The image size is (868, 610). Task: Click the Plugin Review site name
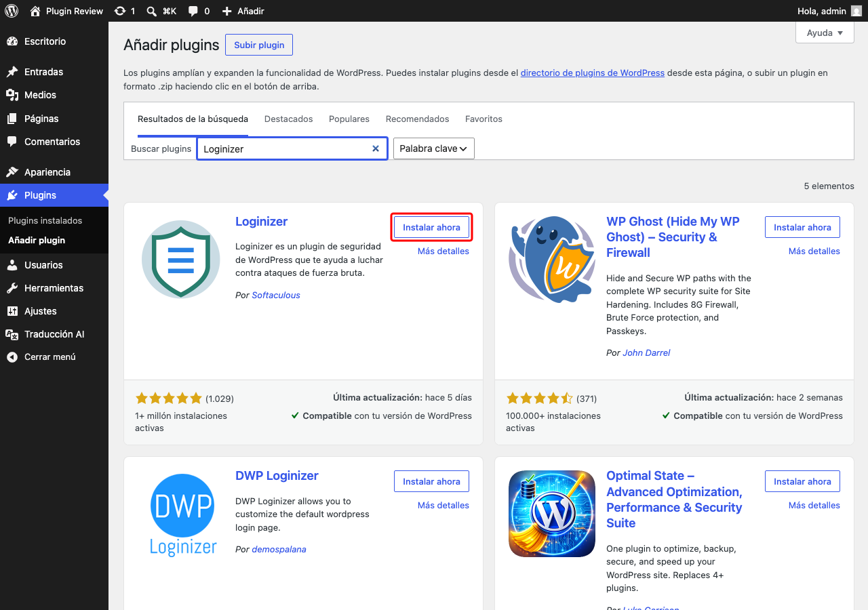coord(75,11)
